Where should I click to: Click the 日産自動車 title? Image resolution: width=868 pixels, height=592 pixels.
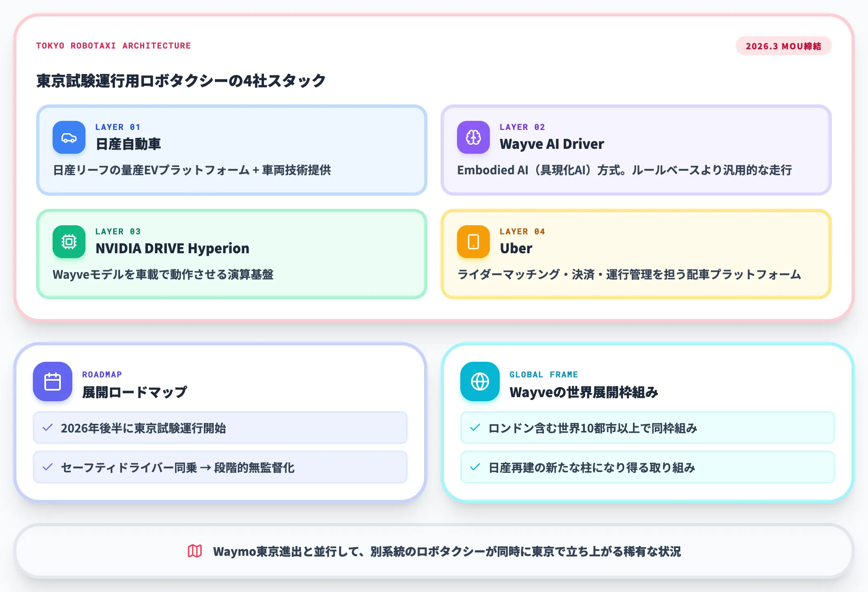128,144
